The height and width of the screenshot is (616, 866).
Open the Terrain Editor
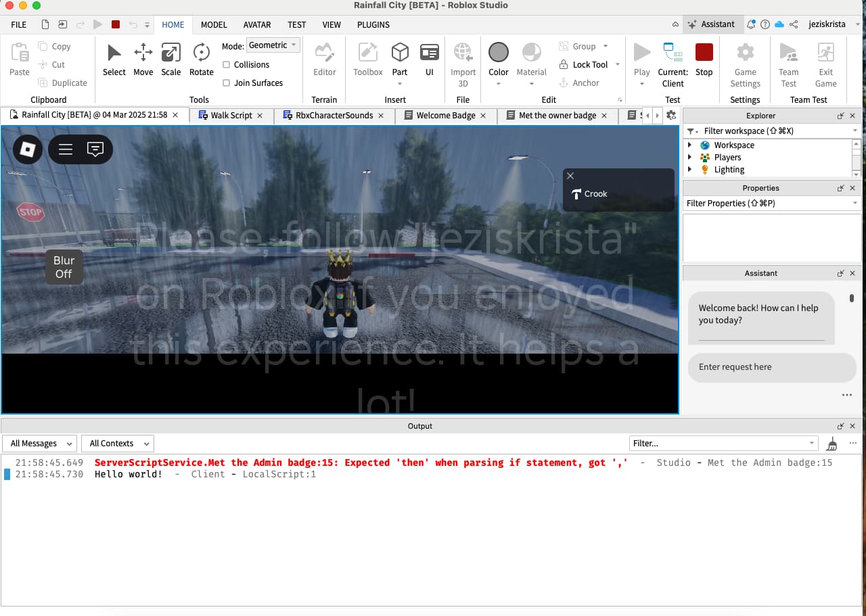(x=324, y=61)
